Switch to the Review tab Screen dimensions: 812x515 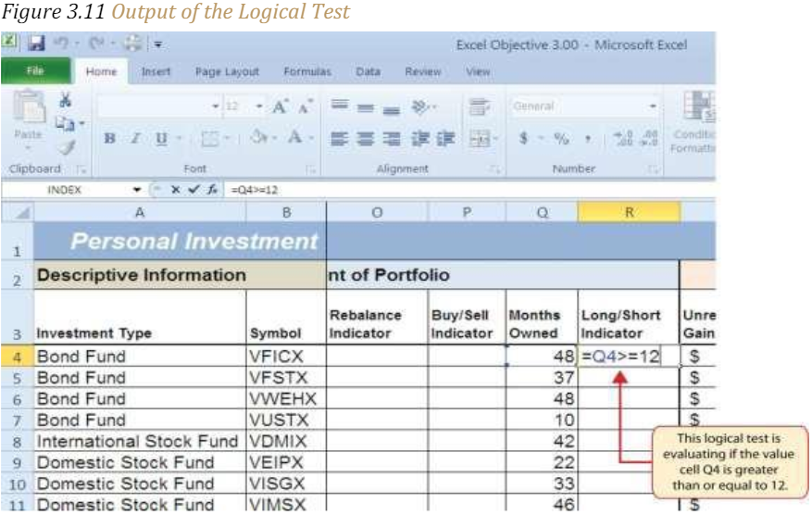click(422, 71)
